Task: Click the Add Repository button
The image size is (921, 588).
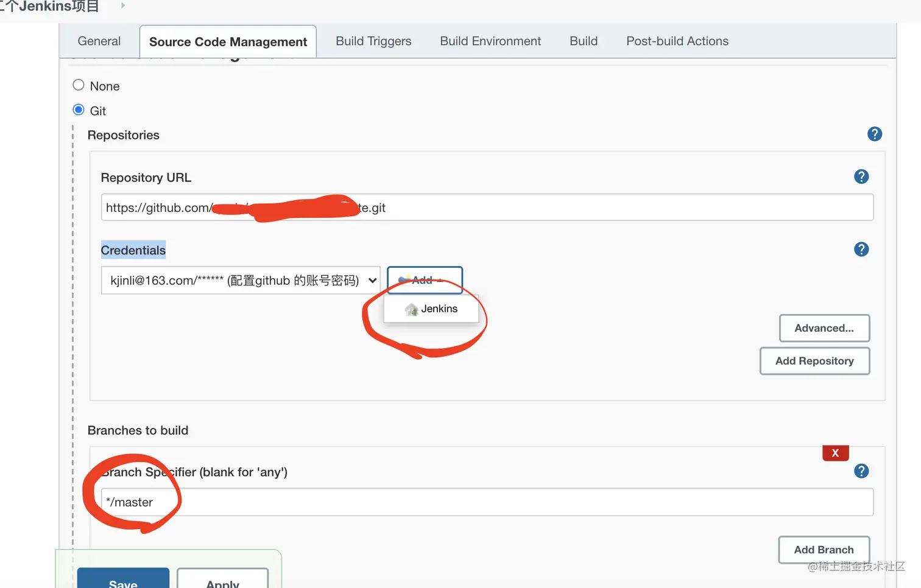Action: [814, 361]
